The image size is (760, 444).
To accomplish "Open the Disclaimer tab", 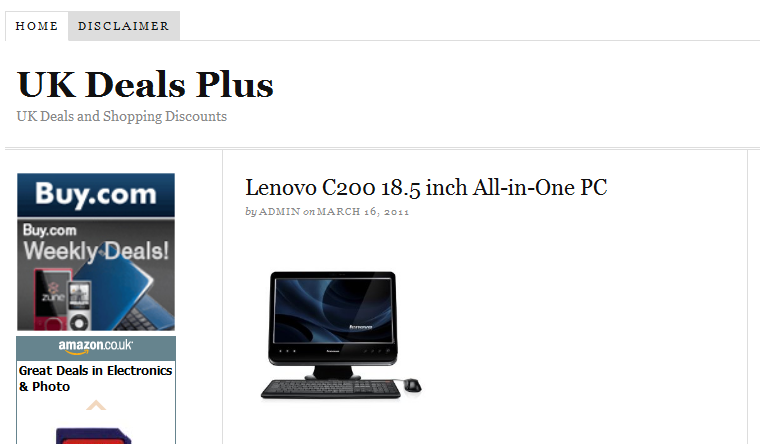I will 124,26.
